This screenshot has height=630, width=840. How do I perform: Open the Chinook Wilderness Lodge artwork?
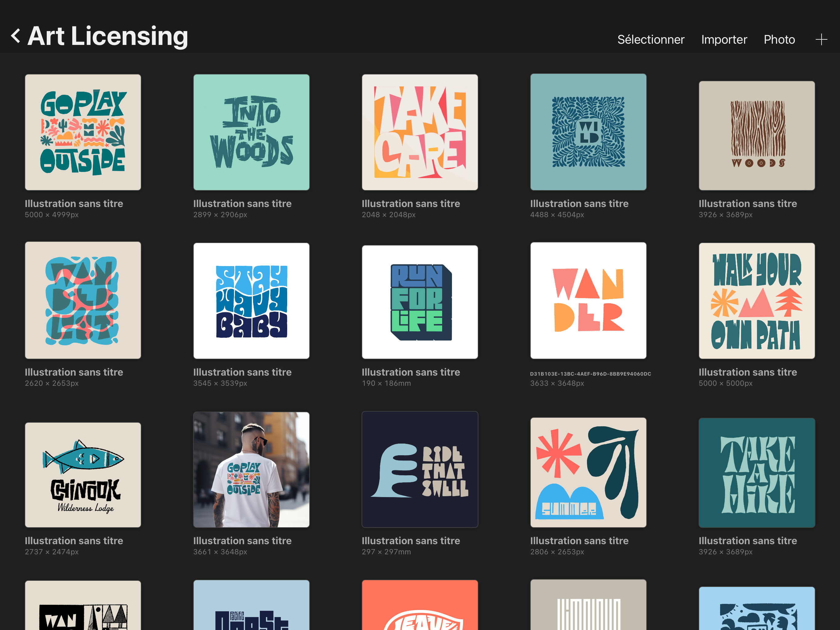(x=83, y=475)
